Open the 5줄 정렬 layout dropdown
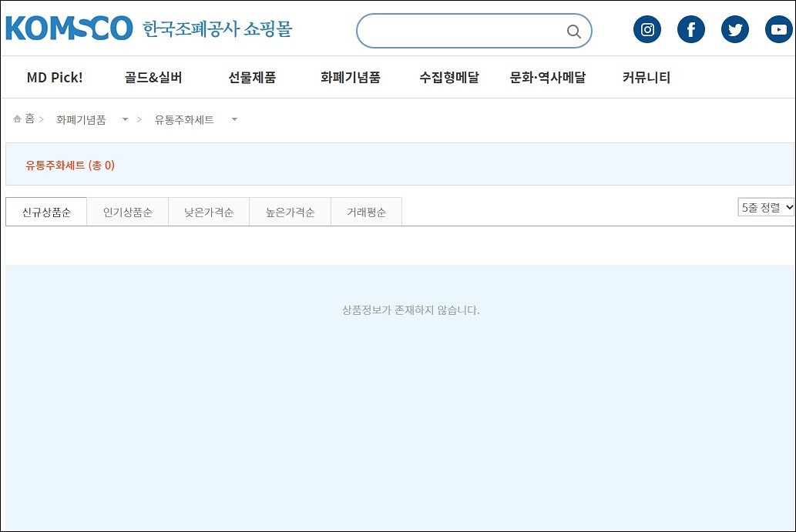 [x=765, y=207]
